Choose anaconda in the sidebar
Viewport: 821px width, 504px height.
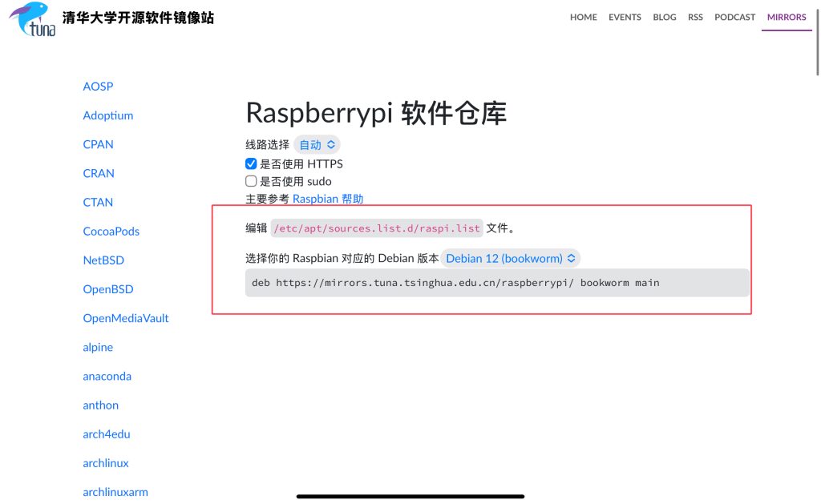point(107,376)
